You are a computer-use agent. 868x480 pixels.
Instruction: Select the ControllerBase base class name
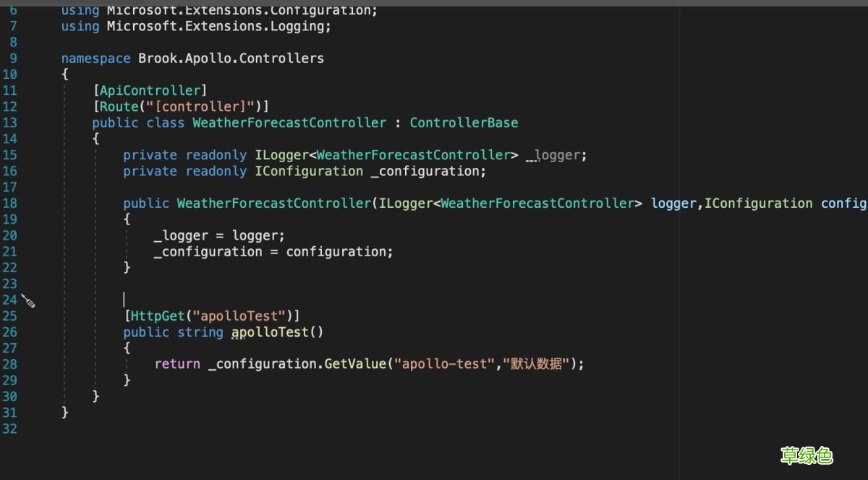point(464,122)
